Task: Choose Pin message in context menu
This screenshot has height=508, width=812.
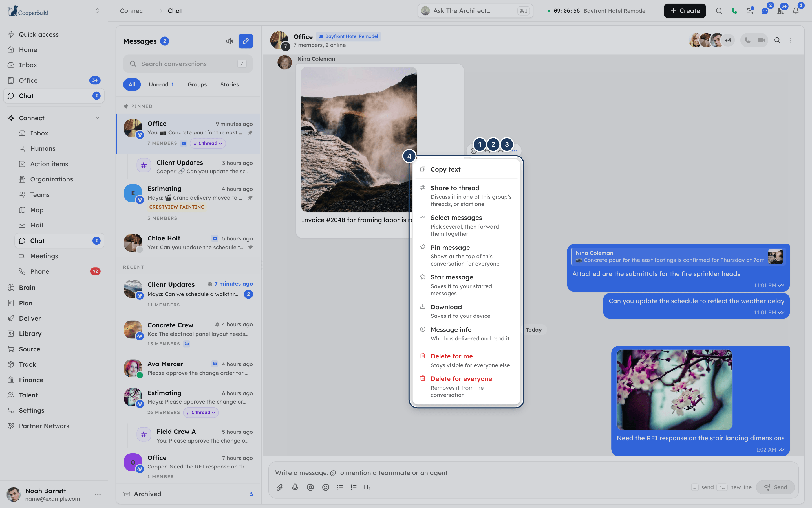Action: click(466, 255)
